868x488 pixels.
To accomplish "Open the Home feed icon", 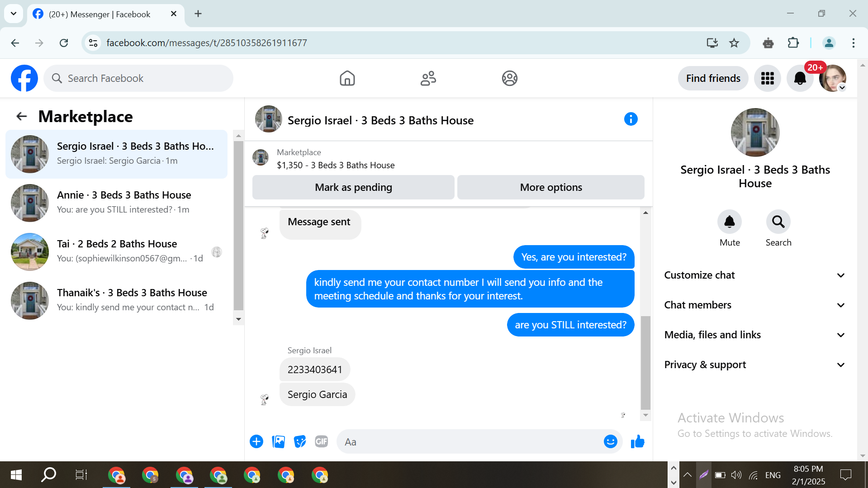I will point(347,78).
